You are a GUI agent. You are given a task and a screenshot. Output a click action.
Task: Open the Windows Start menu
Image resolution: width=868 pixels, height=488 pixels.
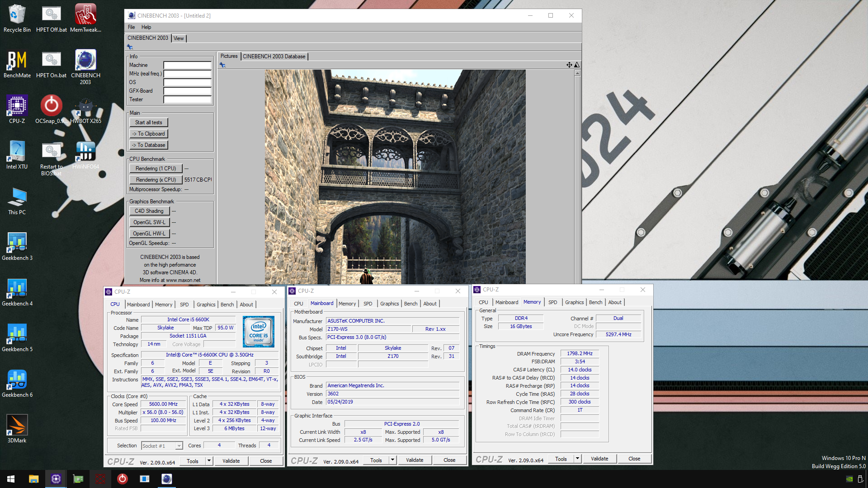[11, 479]
